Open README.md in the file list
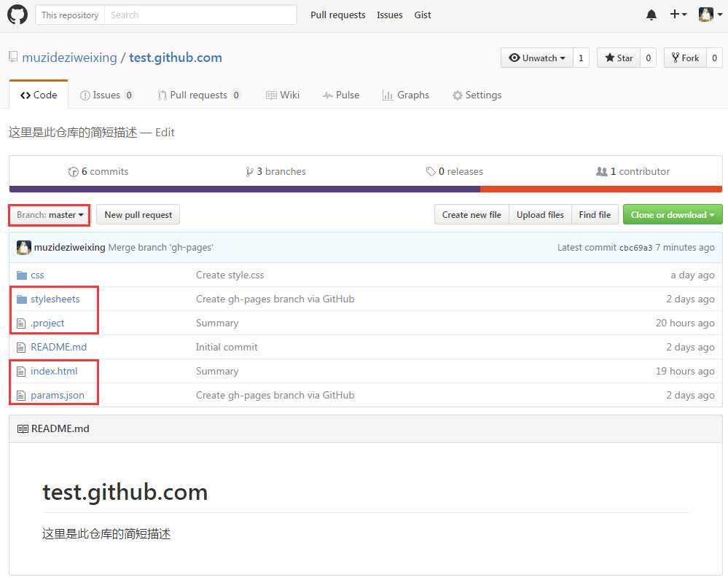728x580 pixels. point(58,348)
